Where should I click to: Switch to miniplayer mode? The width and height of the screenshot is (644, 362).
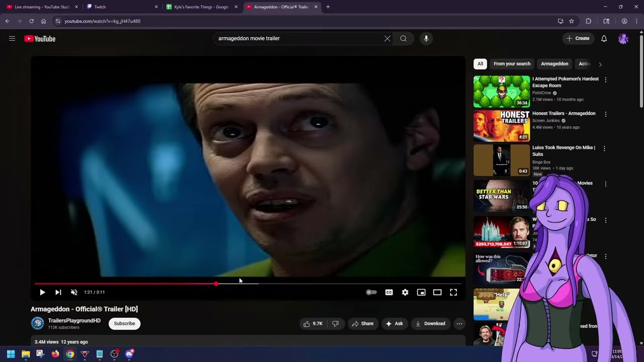[421, 292]
